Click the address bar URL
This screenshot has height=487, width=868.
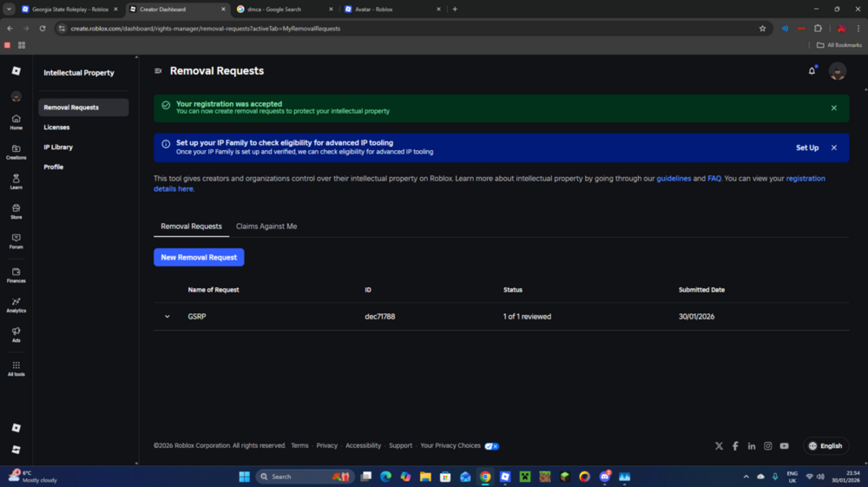[206, 29]
